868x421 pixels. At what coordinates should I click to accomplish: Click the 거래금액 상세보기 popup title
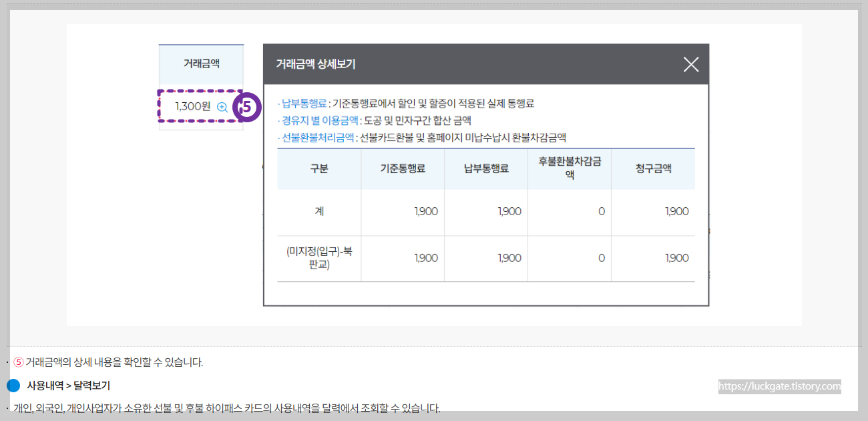316,64
